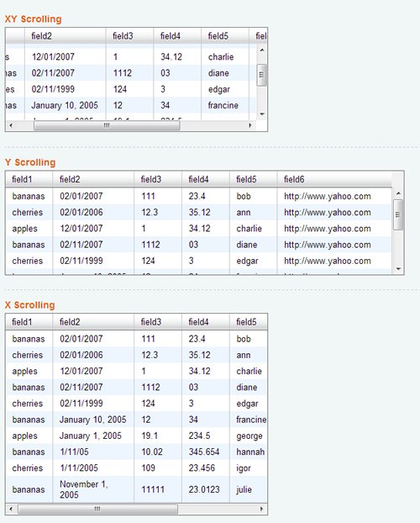This screenshot has height=523, width=420.
Task: Select 'francine' cell in XY table
Action: pyautogui.click(x=225, y=105)
